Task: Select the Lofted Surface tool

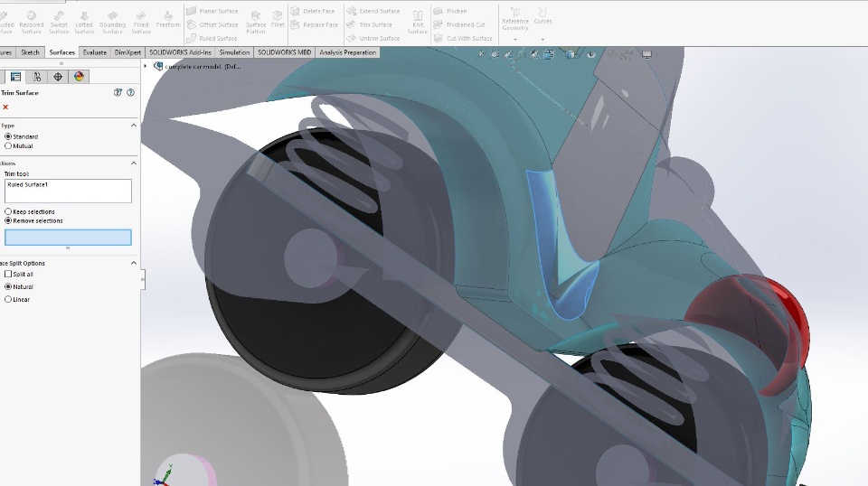Action: tap(84, 22)
